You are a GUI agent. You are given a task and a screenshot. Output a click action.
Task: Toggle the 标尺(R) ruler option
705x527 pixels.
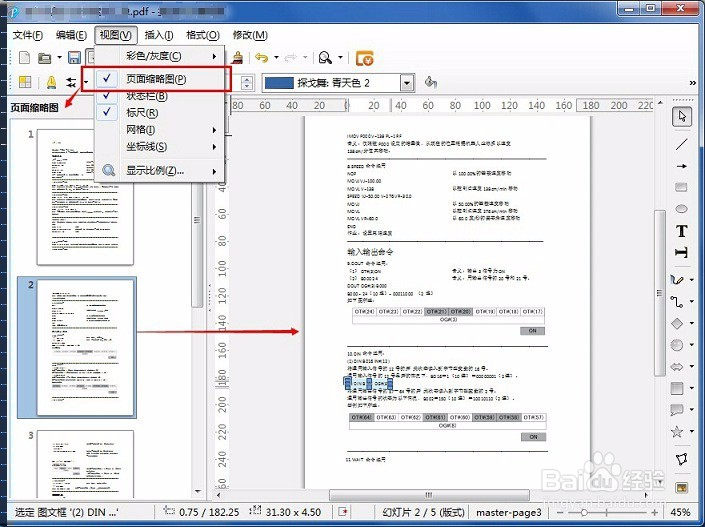160,112
